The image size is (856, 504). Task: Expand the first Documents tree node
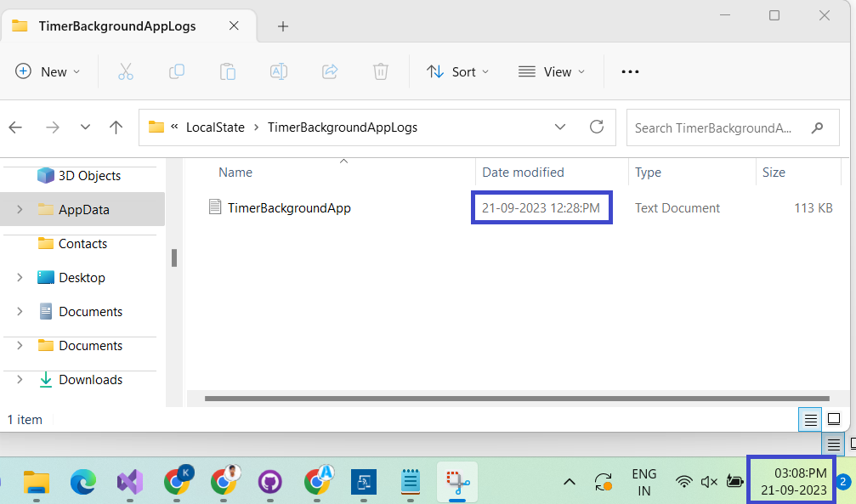[20, 311]
